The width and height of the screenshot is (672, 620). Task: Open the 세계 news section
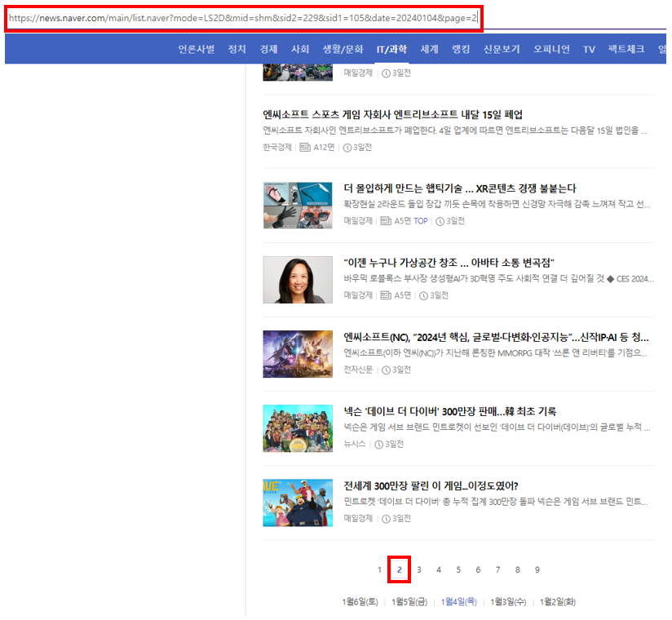pos(429,49)
